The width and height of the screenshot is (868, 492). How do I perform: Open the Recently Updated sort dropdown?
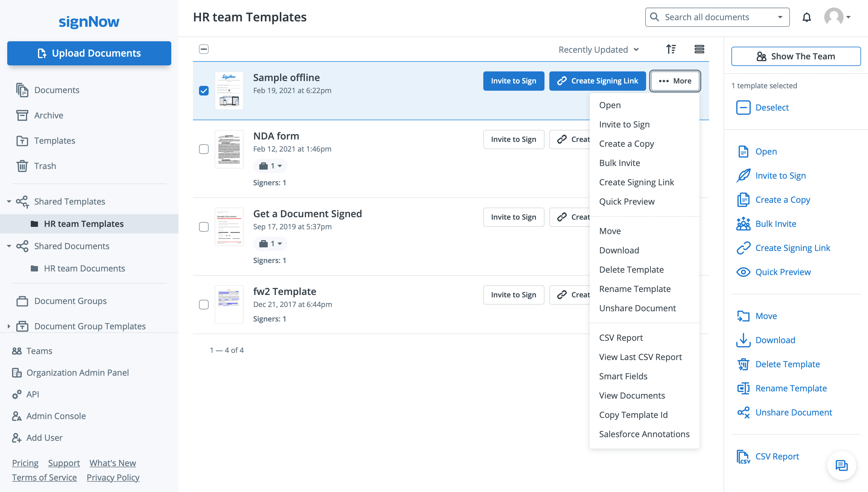[x=598, y=50]
